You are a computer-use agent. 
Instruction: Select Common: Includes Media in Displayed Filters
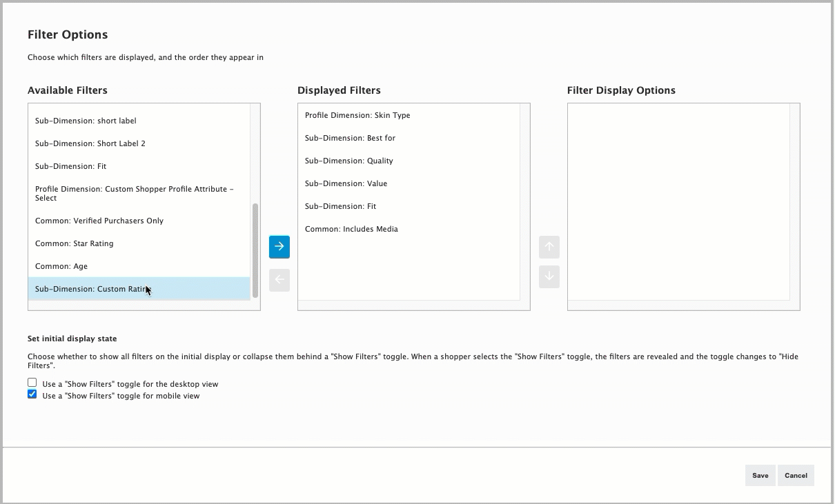[352, 229]
